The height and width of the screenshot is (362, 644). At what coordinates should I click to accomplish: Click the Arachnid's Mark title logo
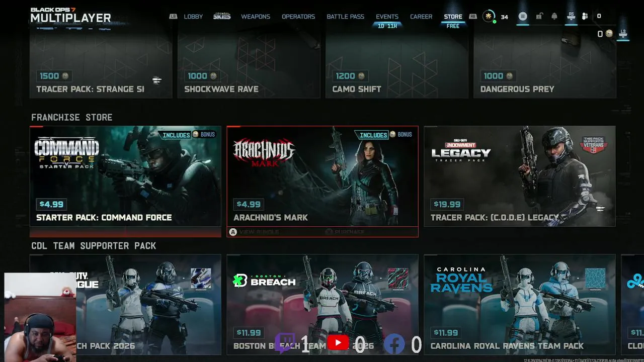264,152
